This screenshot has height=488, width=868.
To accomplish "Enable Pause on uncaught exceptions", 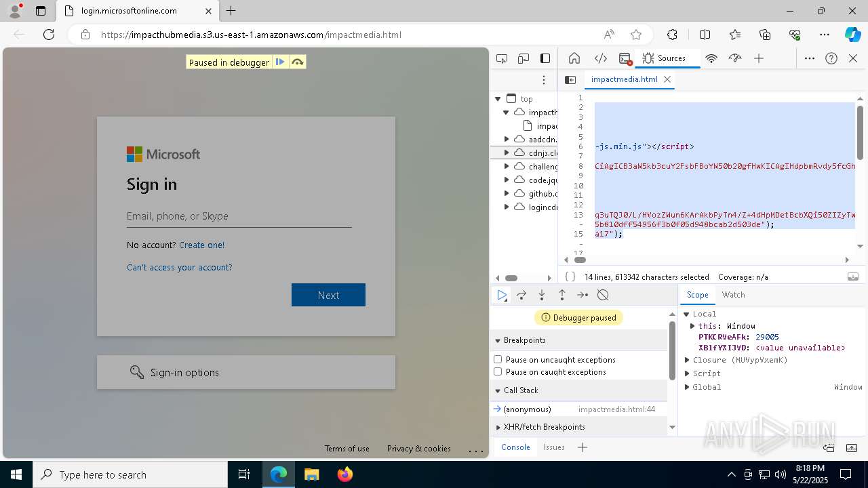I will [x=498, y=359].
